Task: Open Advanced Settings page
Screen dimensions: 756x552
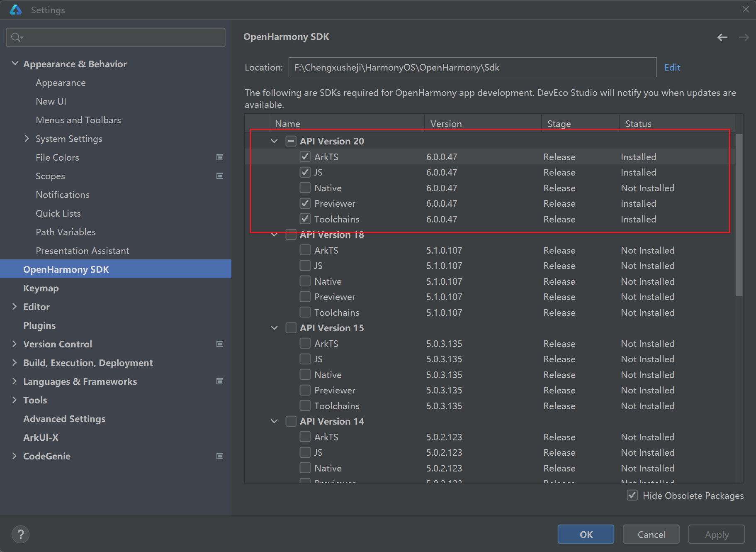Action: tap(64, 419)
